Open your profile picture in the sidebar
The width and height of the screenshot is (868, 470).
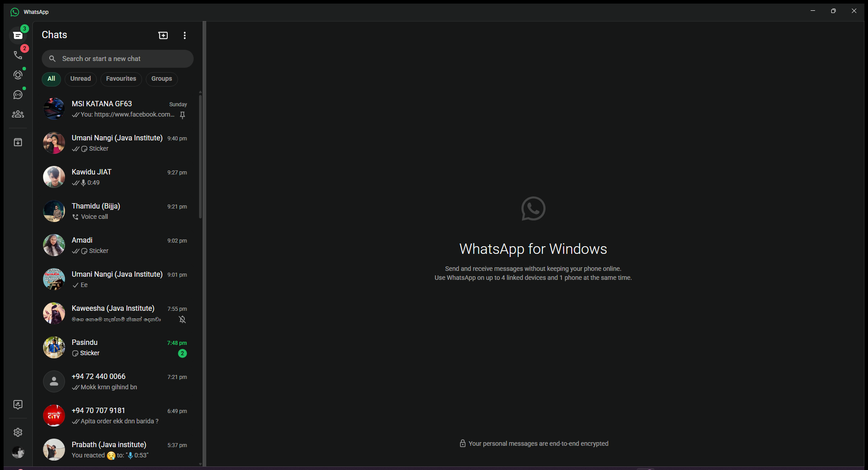[18, 452]
